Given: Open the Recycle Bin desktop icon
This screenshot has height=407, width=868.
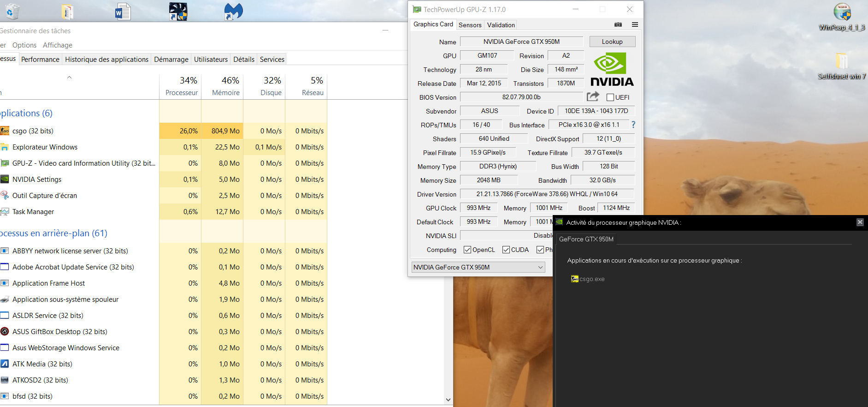Looking at the screenshot, I should click(x=12, y=11).
